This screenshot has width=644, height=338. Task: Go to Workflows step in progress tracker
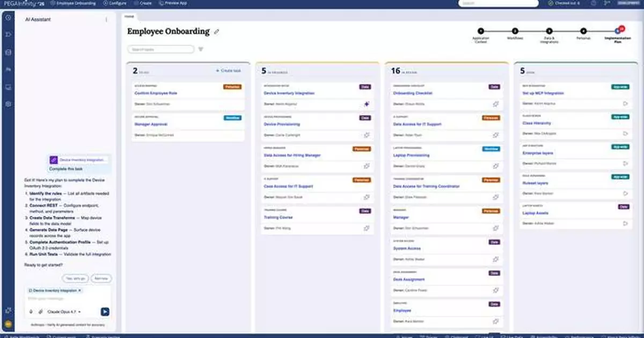point(515,34)
